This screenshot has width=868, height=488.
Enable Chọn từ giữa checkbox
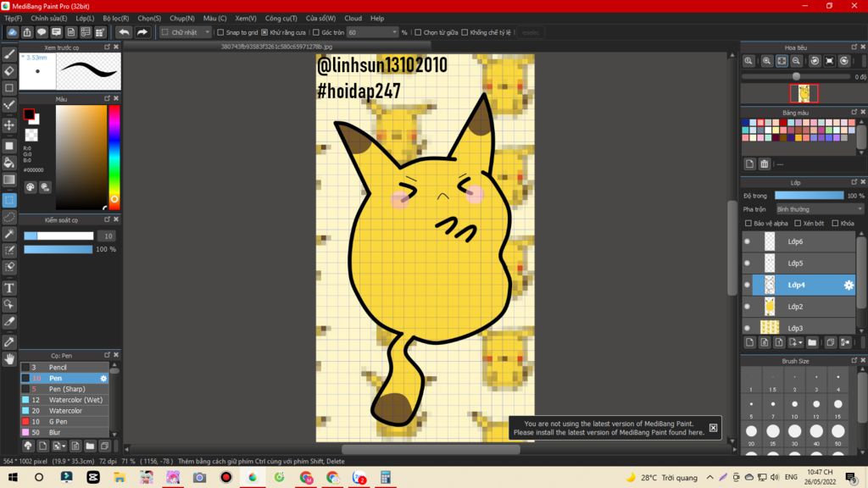coord(418,33)
